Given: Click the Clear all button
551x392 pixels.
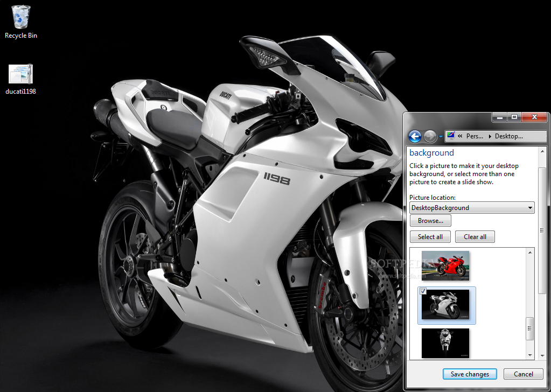Looking at the screenshot, I should (475, 237).
